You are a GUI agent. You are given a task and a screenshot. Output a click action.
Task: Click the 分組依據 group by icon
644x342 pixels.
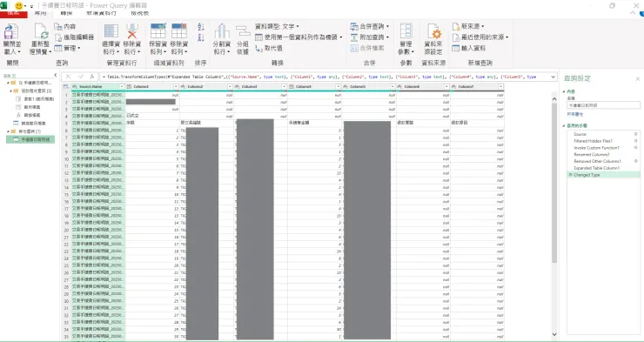[x=243, y=31]
